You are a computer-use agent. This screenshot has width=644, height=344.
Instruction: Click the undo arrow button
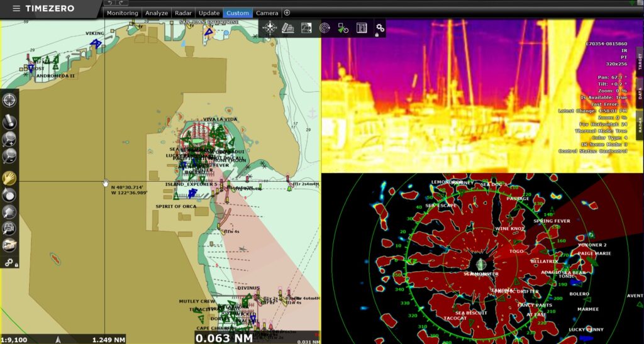click(109, 3)
